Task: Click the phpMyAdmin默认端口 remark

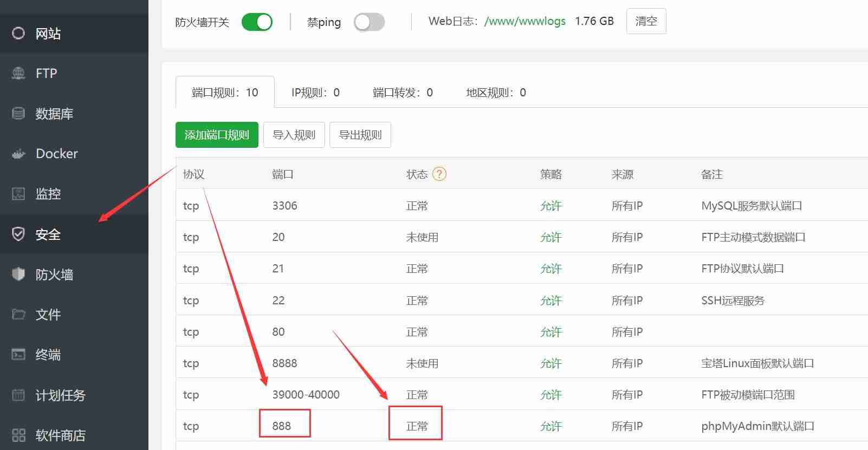Action: (757, 426)
